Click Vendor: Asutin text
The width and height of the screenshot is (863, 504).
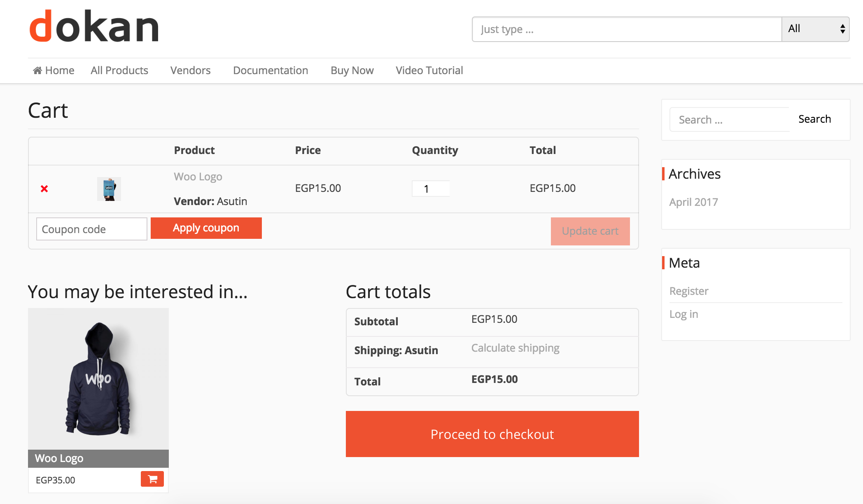[210, 201]
